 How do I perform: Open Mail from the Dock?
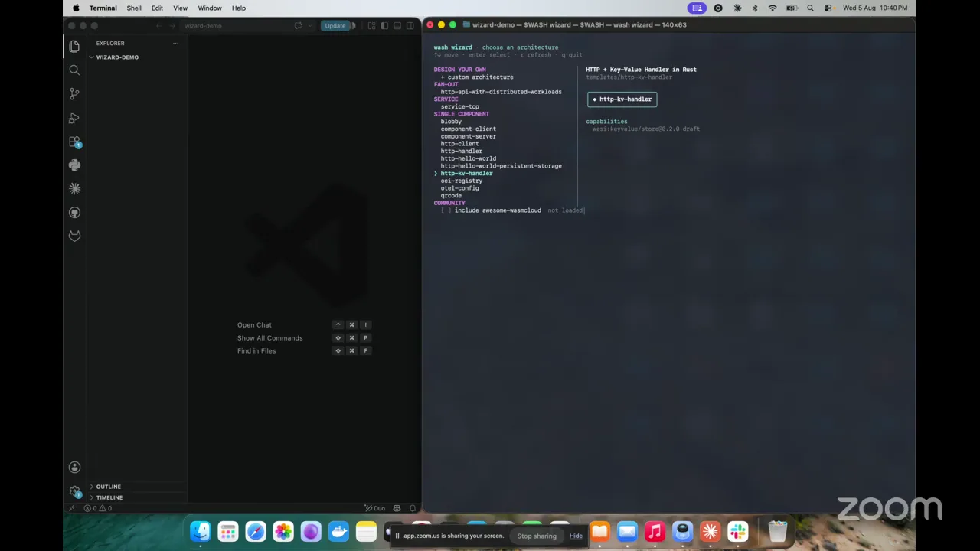[x=627, y=531]
